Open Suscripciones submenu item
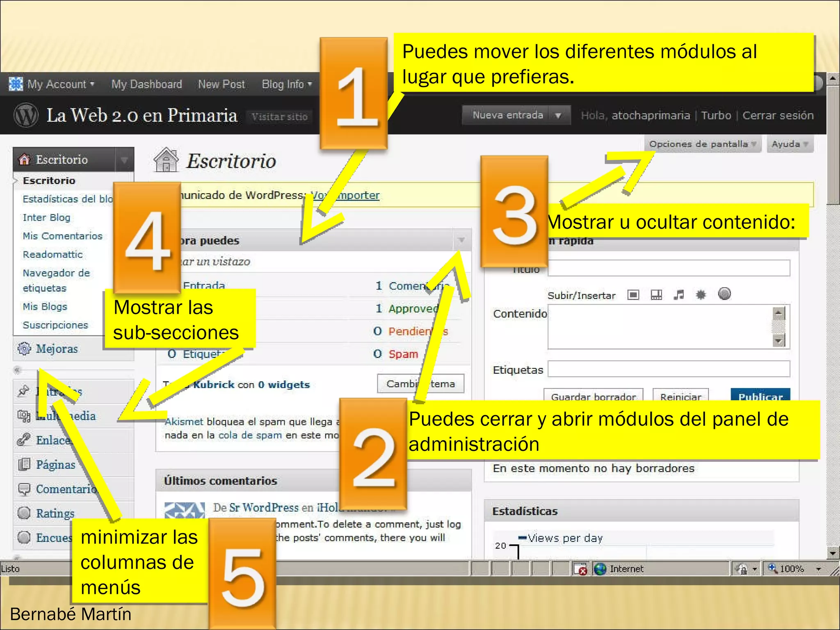Viewport: 840px width, 630px height. [55, 325]
